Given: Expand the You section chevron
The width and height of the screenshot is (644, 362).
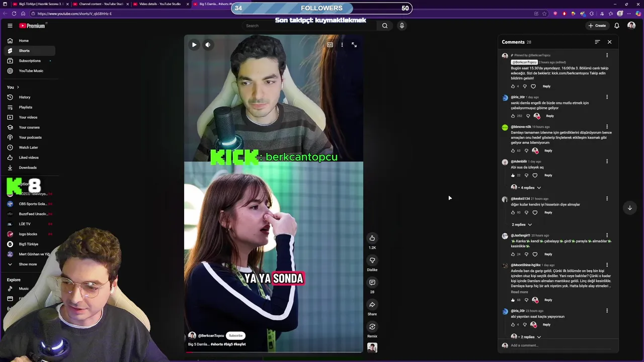Looking at the screenshot, I should point(18,87).
